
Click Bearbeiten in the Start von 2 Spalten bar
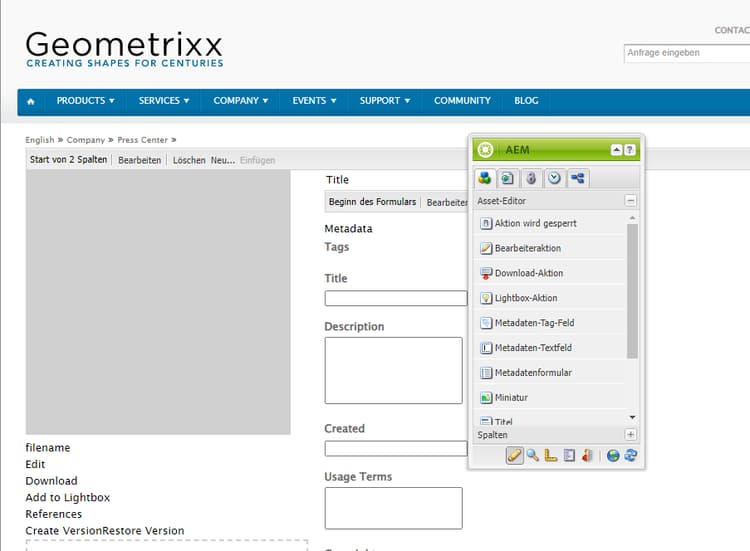tap(140, 160)
